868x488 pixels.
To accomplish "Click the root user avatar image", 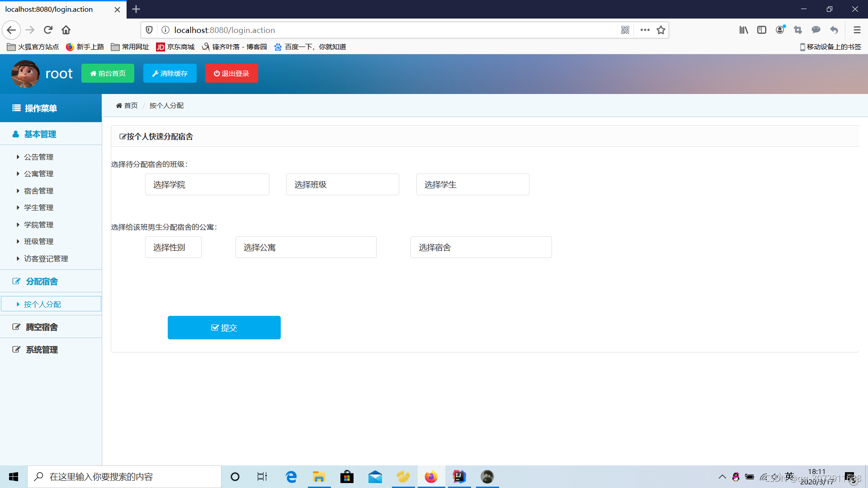I will tap(25, 74).
